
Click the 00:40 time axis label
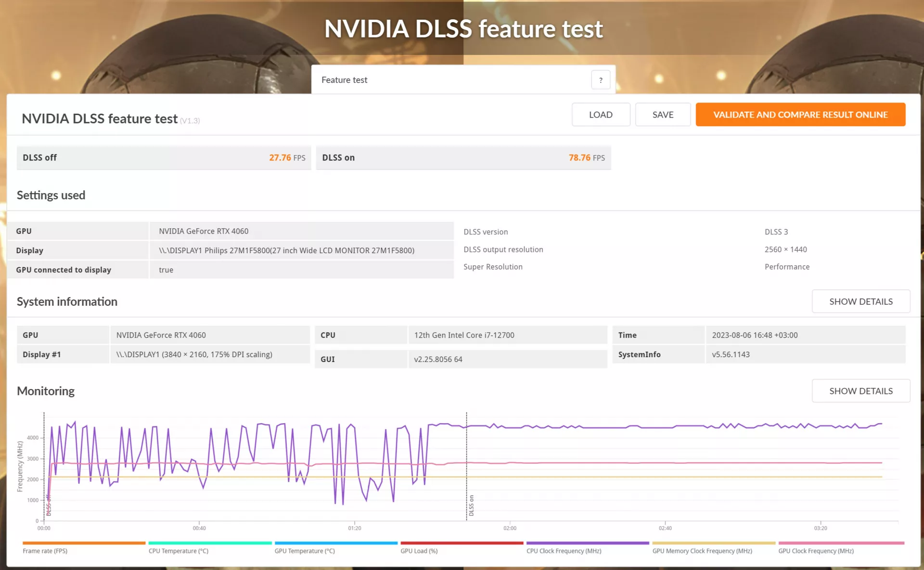[x=199, y=528]
